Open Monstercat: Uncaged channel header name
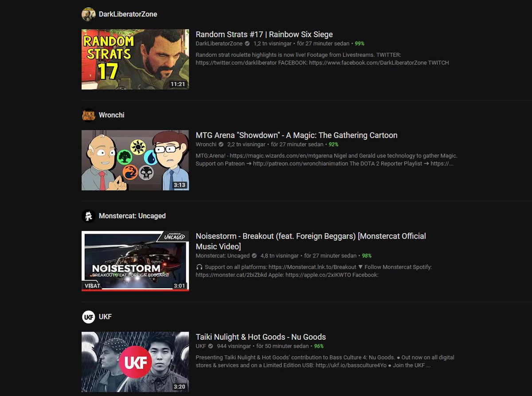This screenshot has height=396, width=532. coord(132,216)
